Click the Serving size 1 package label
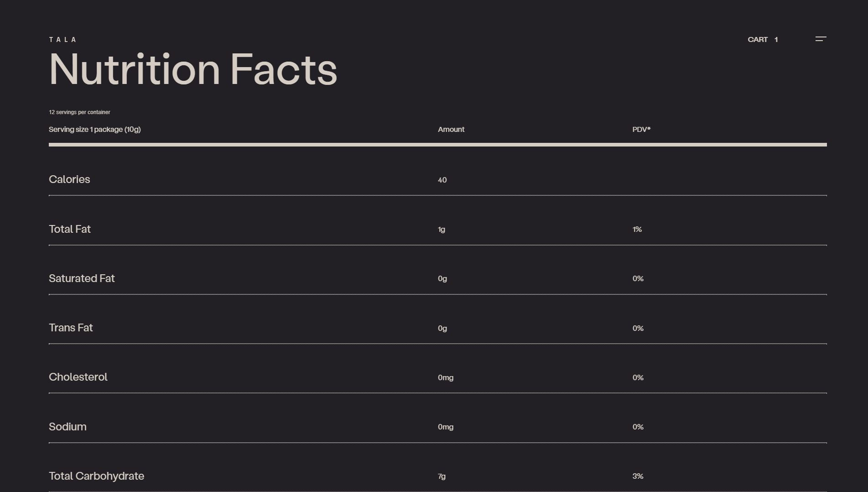This screenshot has width=868, height=492. tap(94, 130)
